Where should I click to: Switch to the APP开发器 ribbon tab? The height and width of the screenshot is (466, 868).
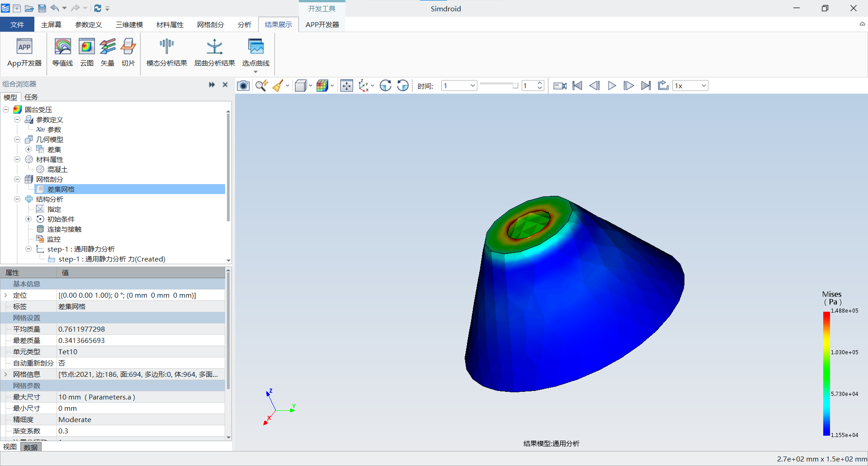click(x=322, y=24)
